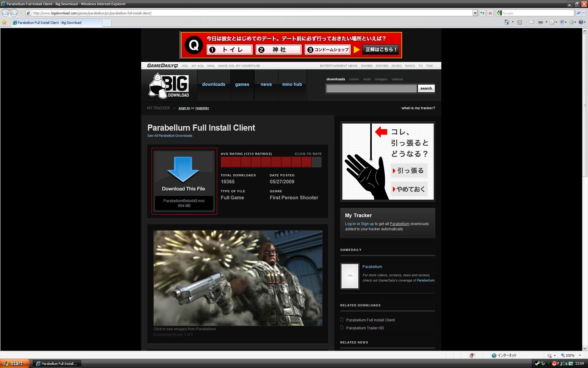
Task: Click banner ad answer option 2 '神社'
Action: pyautogui.click(x=279, y=50)
